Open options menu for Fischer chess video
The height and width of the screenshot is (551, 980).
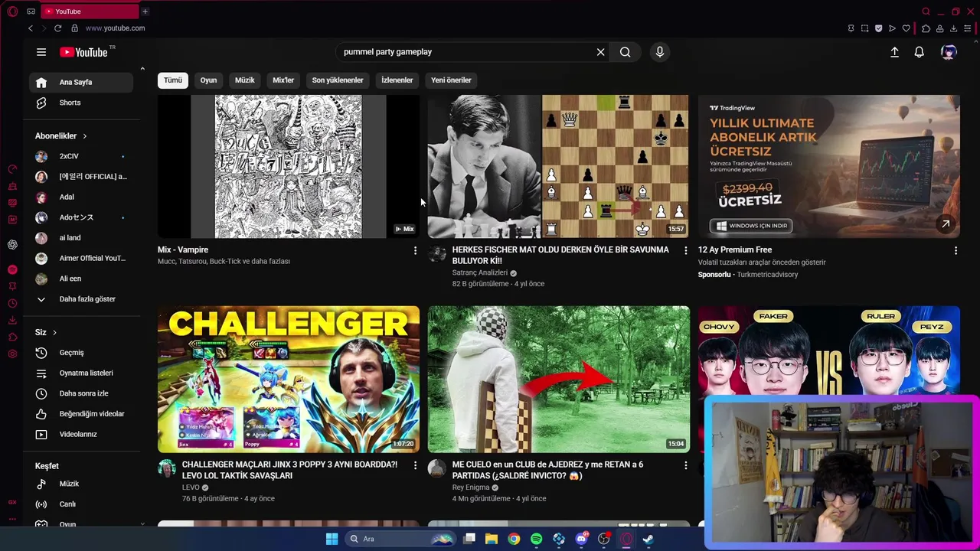685,250
